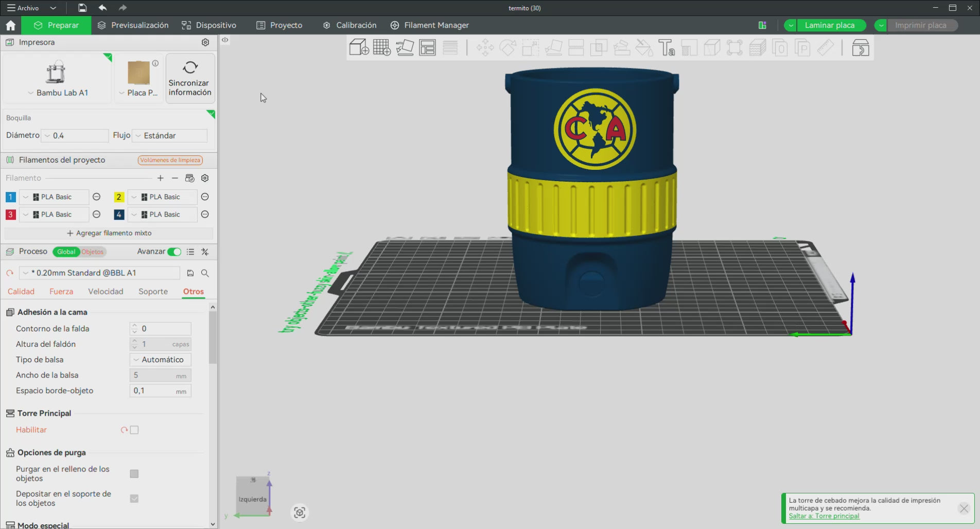Select the Text shape tool
This screenshot has width=980, height=529.
click(x=667, y=48)
